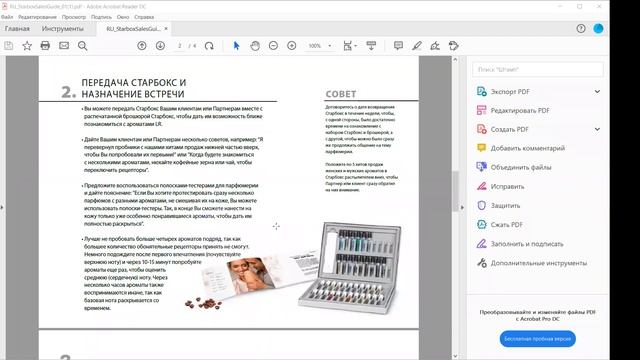Click the read mode toolbar icon
Screen dimensions: 640x360
coord(371,46)
